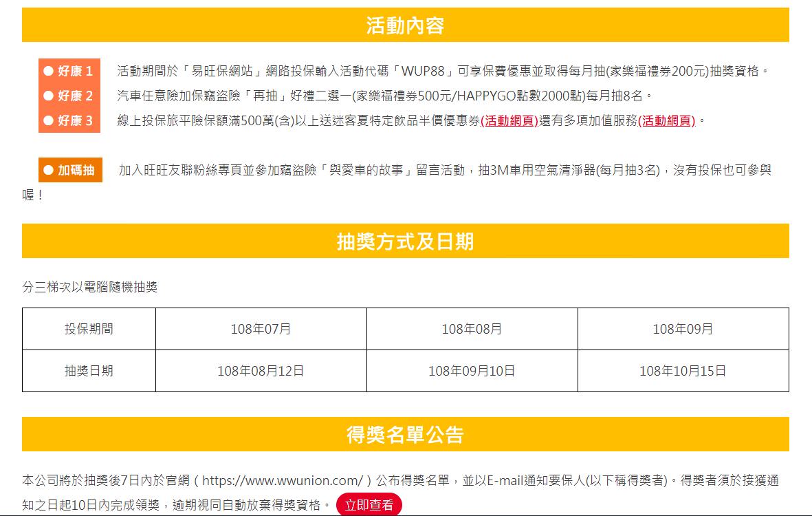Select the 108年09月10日 table cell
The height and width of the screenshot is (516, 812).
tap(472, 371)
